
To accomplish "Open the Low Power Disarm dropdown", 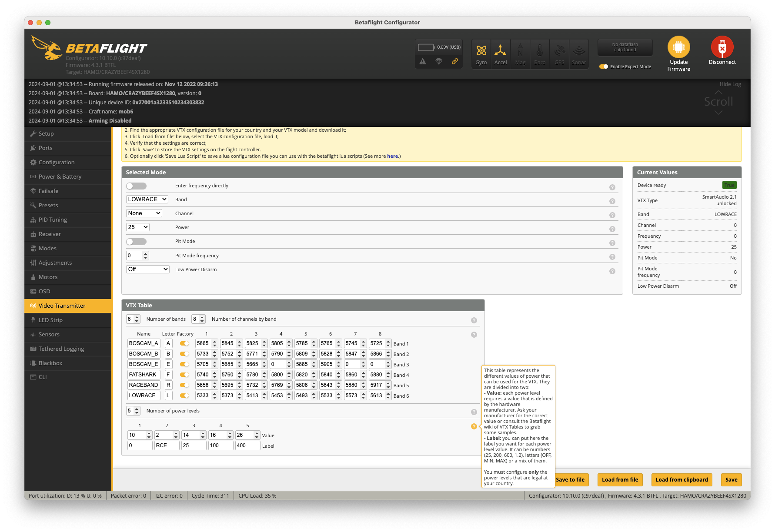I will 148,269.
